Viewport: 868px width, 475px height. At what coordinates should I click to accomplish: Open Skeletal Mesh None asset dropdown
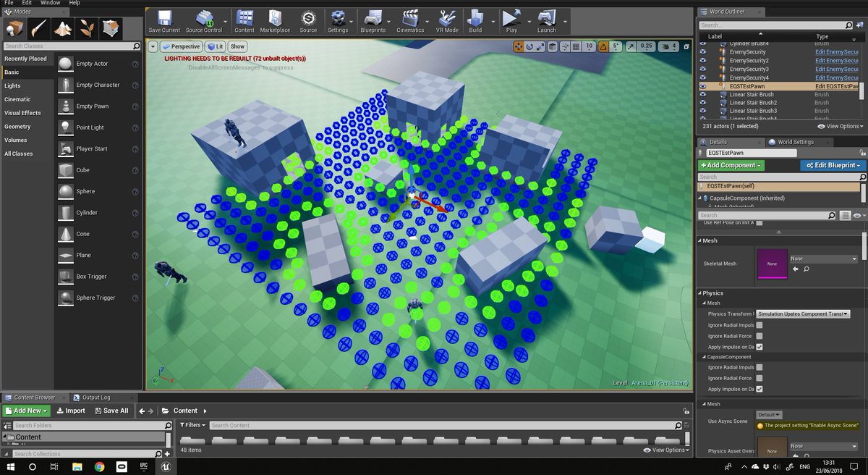point(823,258)
